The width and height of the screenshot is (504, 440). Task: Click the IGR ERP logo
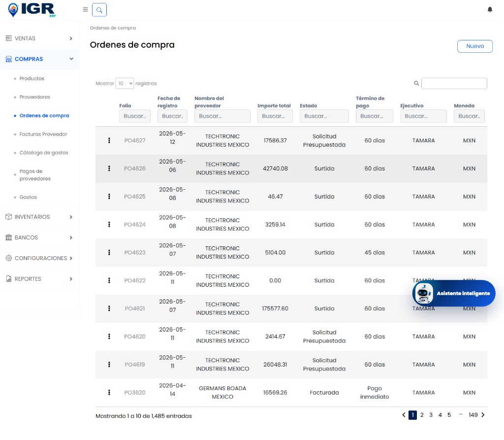point(31,10)
